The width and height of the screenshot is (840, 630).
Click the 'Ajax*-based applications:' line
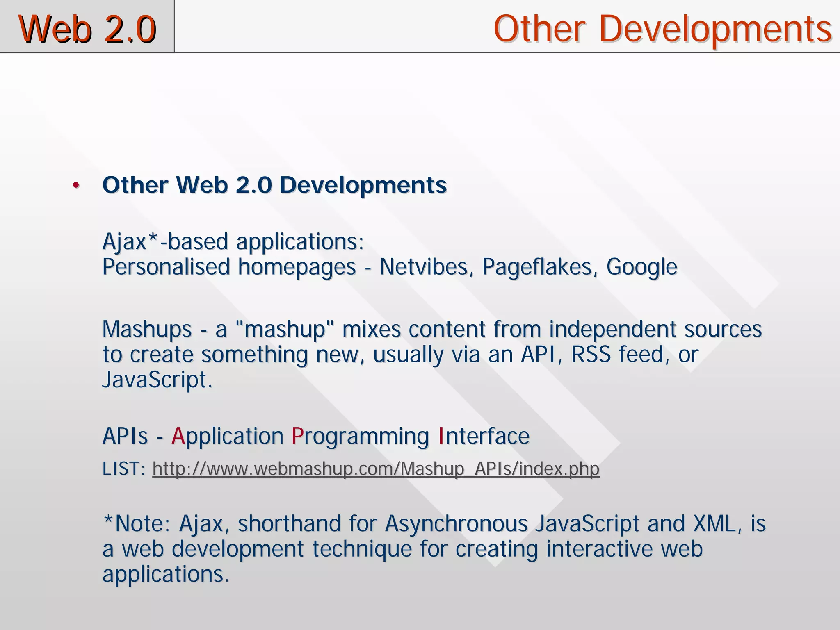click(233, 241)
